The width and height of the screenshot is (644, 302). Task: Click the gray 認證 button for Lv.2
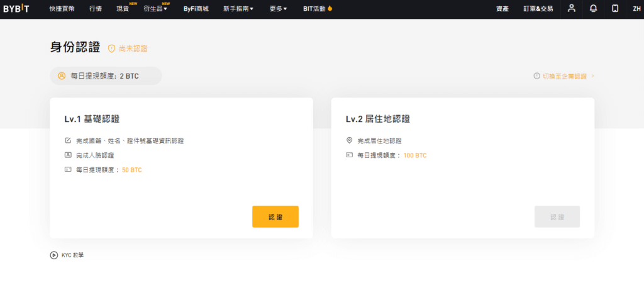(x=557, y=216)
